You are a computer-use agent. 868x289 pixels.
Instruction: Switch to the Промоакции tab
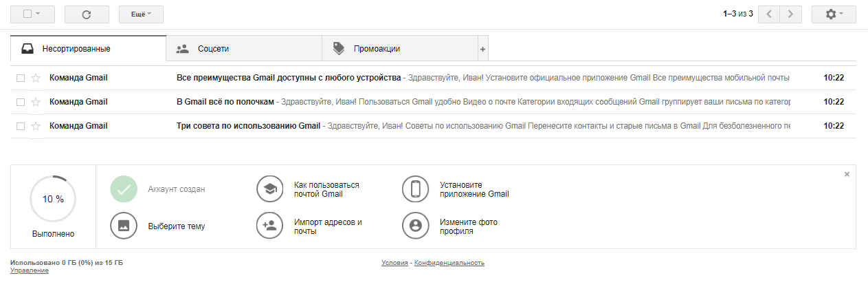(x=399, y=49)
